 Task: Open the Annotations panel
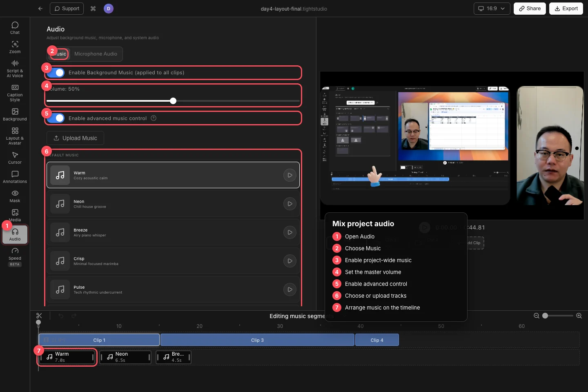tap(15, 177)
